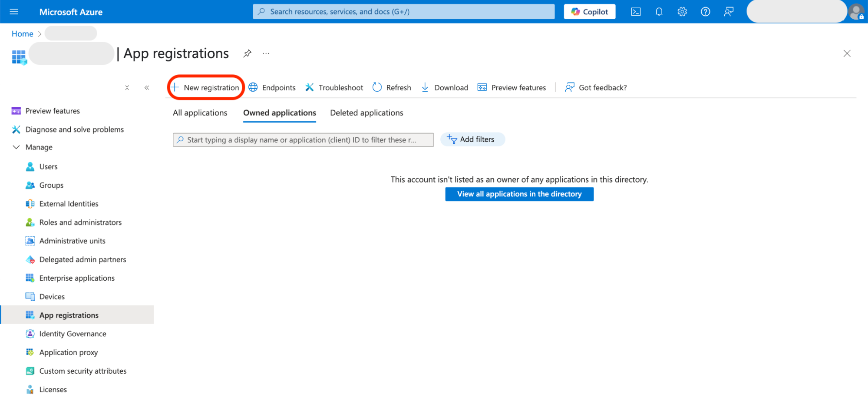
Task: Open the more options ellipsis
Action: click(266, 53)
